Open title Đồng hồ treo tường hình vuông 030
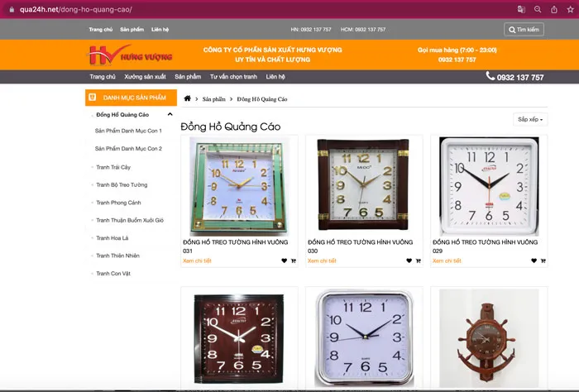The width and height of the screenshot is (579, 392). [360, 246]
